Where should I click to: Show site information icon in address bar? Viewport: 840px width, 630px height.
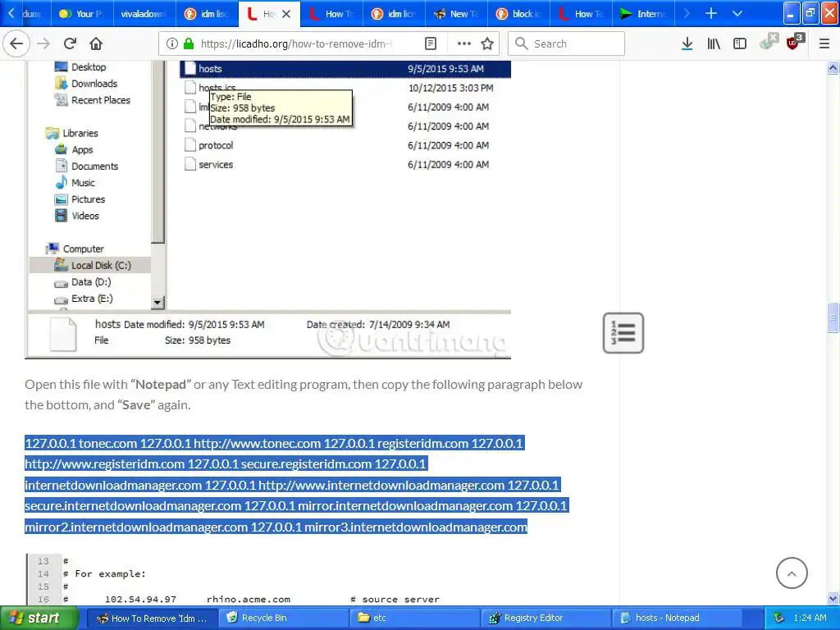171,44
